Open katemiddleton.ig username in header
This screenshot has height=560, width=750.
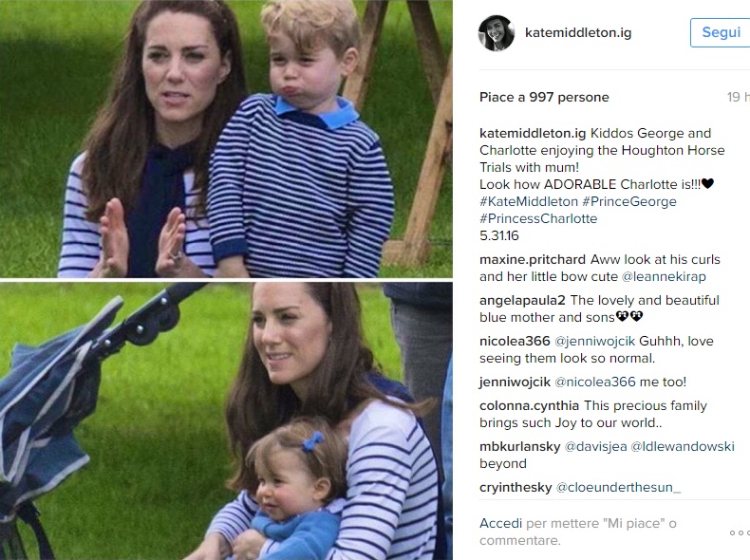click(578, 32)
